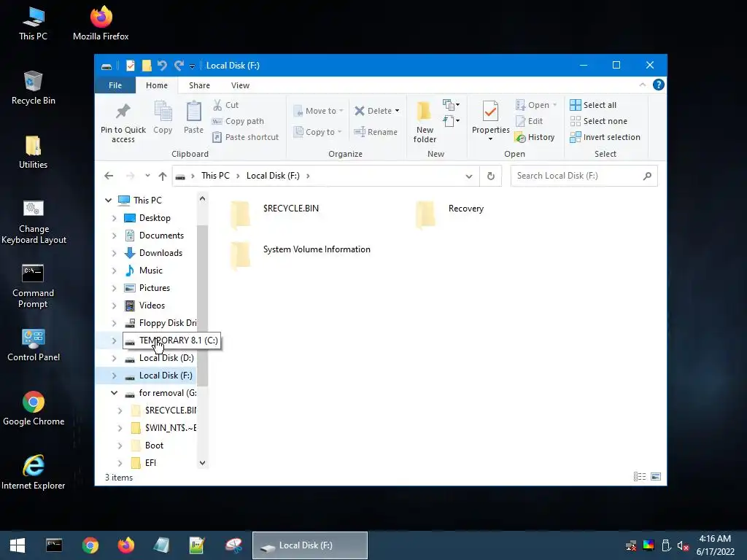The height and width of the screenshot is (560, 747).
Task: Click navigation pane scroll down arrow
Action: coord(203,463)
